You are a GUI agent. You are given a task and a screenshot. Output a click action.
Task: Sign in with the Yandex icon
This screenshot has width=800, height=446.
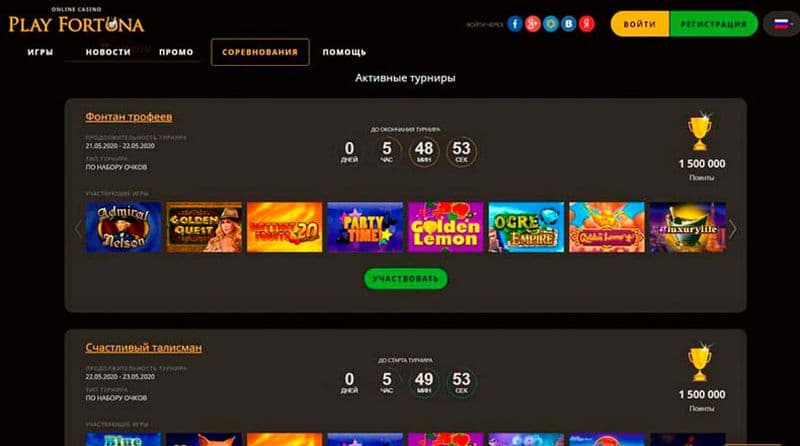click(x=587, y=23)
